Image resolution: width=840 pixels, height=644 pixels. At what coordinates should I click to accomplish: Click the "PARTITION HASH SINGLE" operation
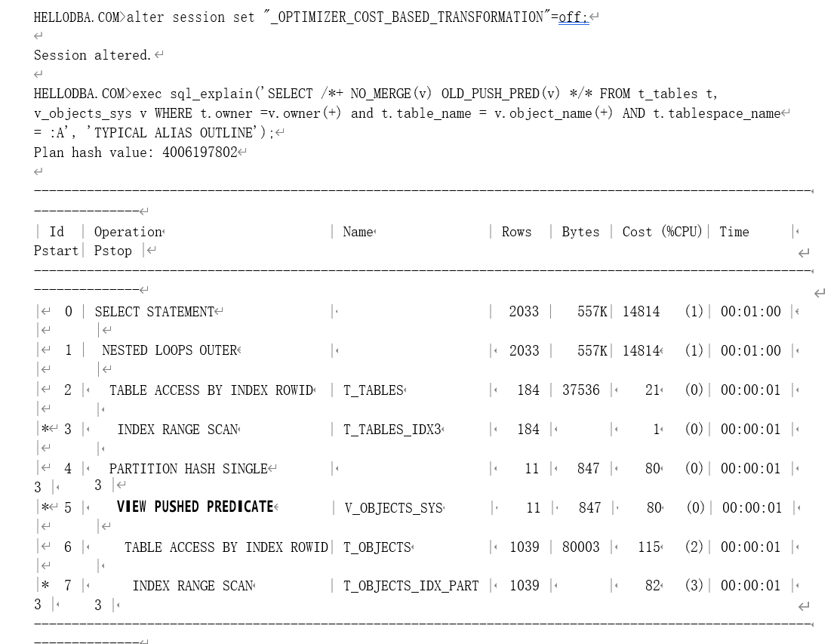point(189,468)
